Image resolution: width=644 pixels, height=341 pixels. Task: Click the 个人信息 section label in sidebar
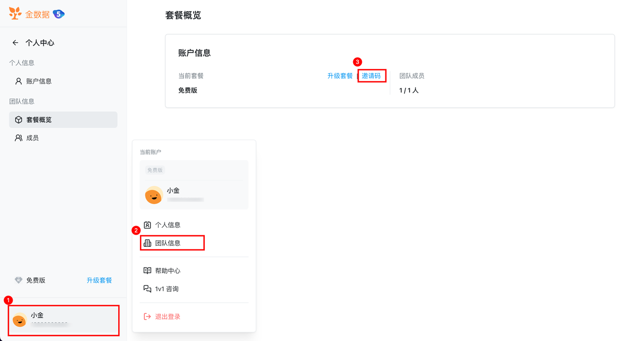[x=22, y=63]
